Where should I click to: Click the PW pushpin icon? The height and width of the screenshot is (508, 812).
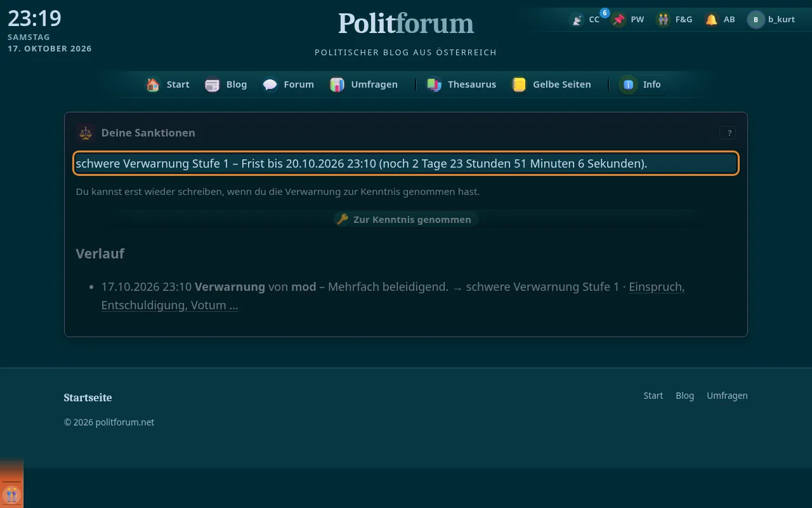point(619,20)
